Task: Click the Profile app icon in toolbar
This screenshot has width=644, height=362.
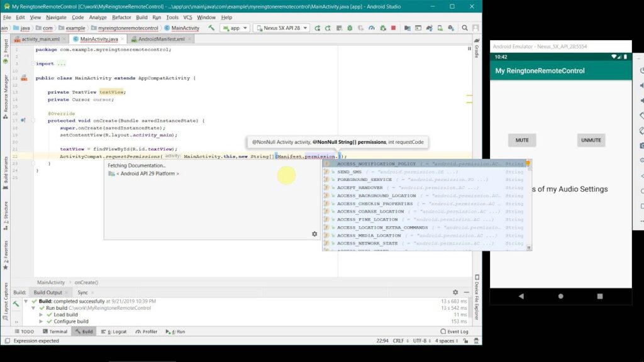Action: point(372,28)
